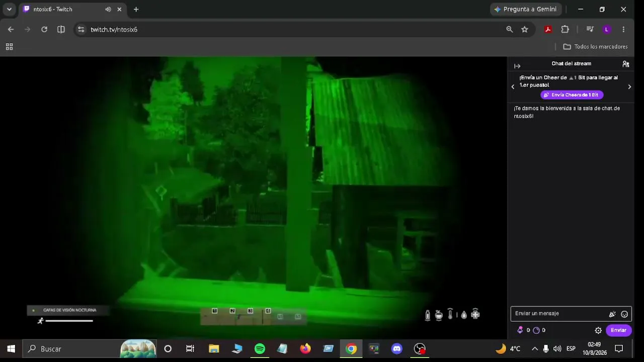This screenshot has width=644, height=362.
Task: Go back to the previous page
Action: click(11, 29)
